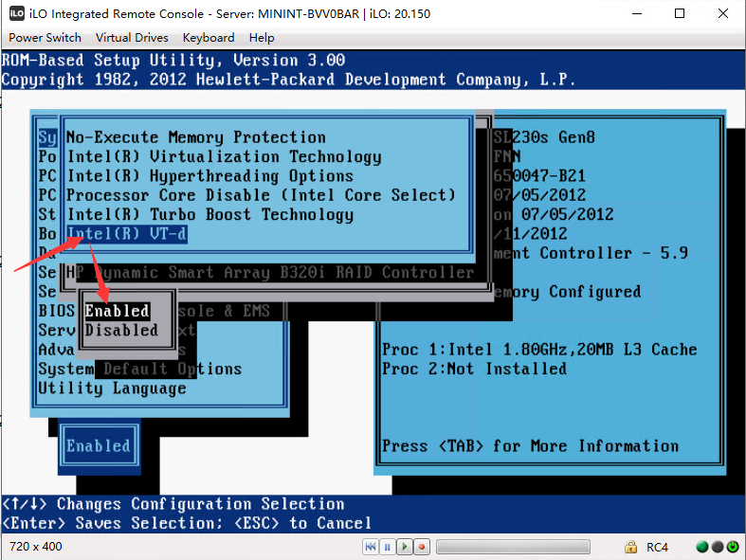Image resolution: width=746 pixels, height=560 pixels.
Task: Open the Help menu
Action: coord(262,38)
